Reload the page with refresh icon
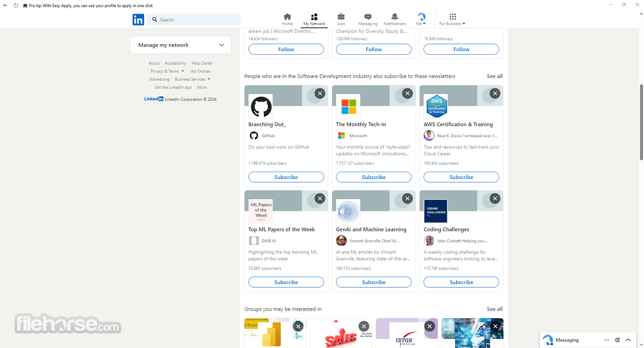 16,5
